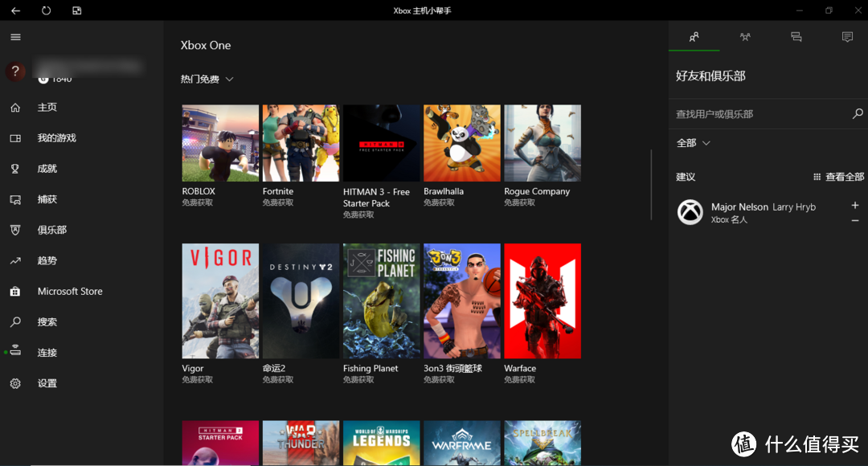Image resolution: width=868 pixels, height=466 pixels.
Task: Refresh the page with the reload icon
Action: tap(46, 10)
